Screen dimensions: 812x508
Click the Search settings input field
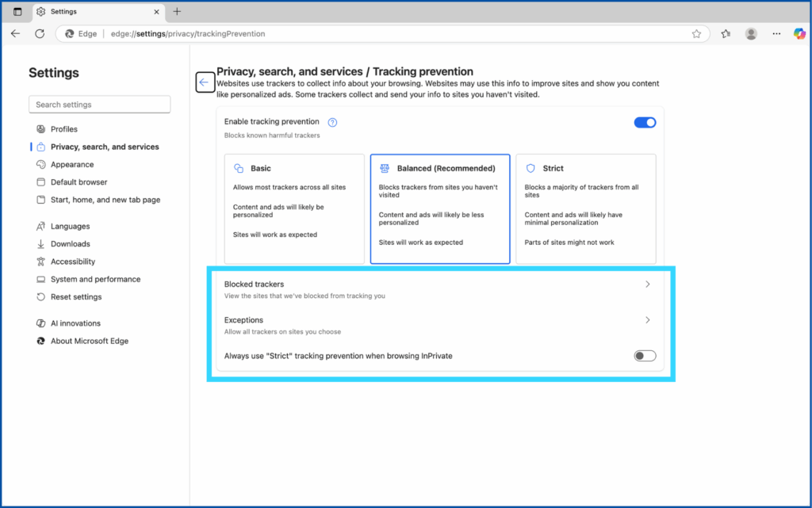[100, 105]
